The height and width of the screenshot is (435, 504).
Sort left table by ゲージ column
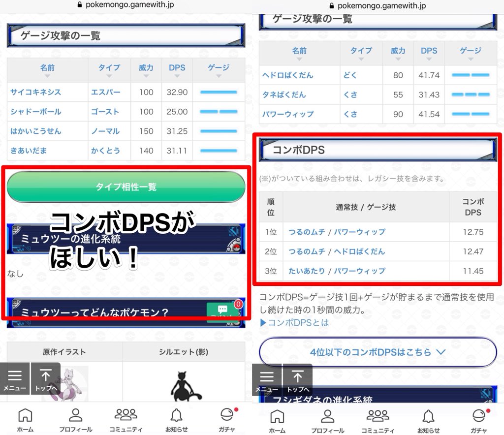[x=219, y=70]
